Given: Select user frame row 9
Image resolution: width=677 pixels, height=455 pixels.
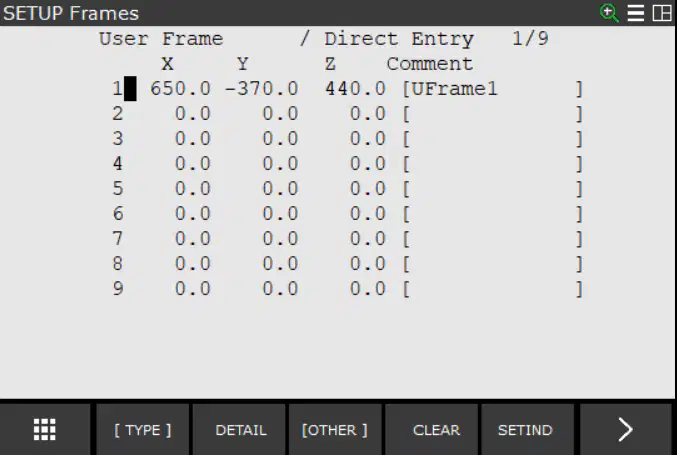Looking at the screenshot, I should pos(347,289).
